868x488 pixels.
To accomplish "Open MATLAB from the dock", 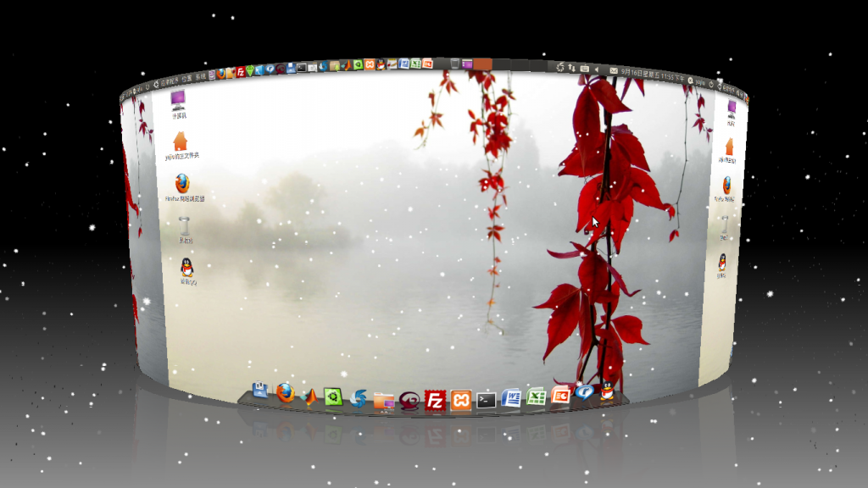I will (x=310, y=396).
